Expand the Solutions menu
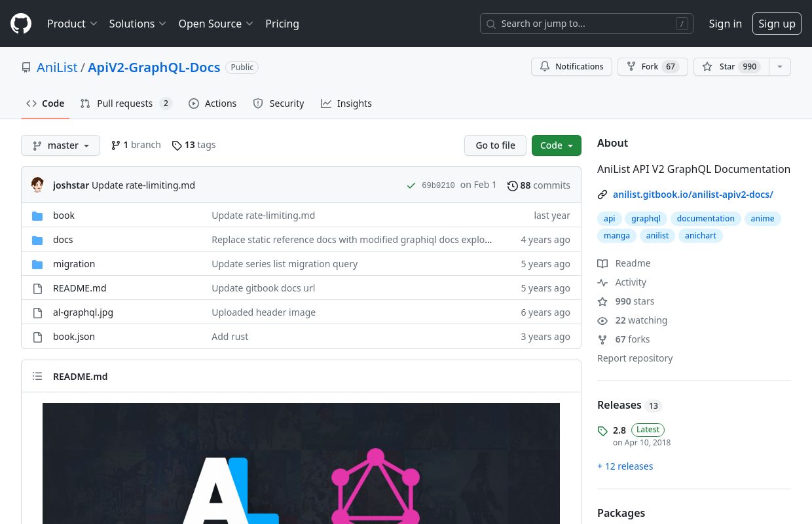The width and height of the screenshot is (812, 524). click(x=138, y=24)
